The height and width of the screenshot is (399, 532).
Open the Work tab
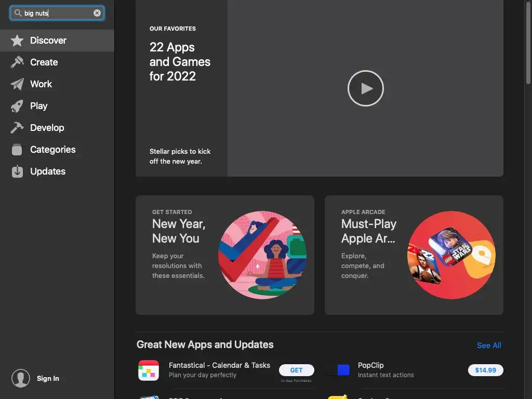coord(57,84)
